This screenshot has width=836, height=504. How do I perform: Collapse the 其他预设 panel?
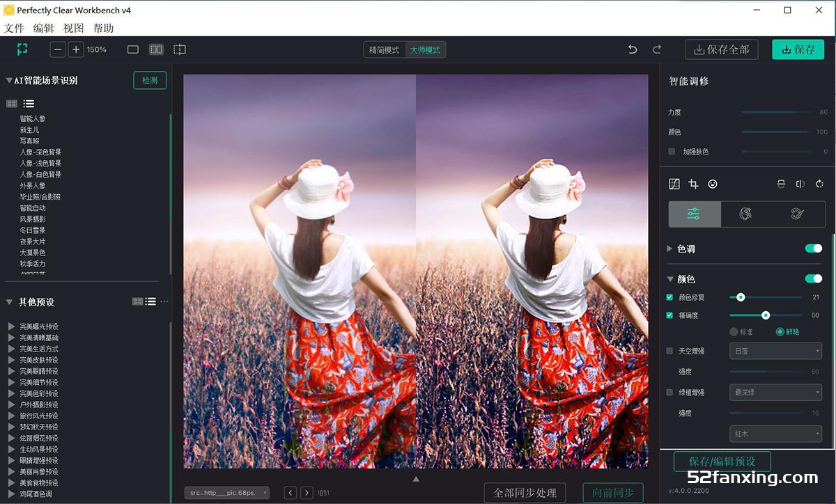pyautogui.click(x=9, y=301)
